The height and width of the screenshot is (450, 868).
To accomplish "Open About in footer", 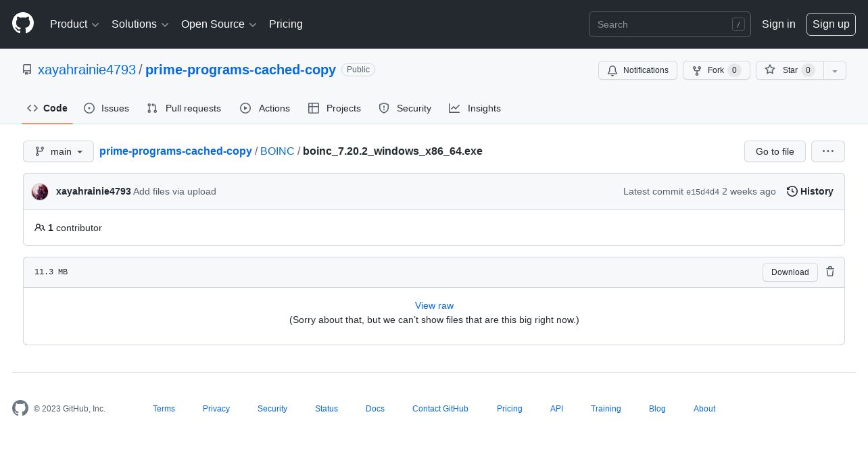I will (x=704, y=409).
